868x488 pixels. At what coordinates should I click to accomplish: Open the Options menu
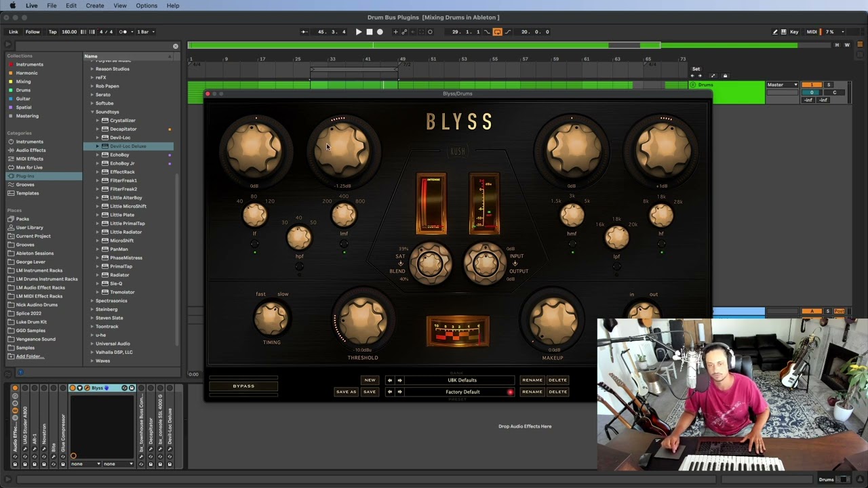[x=146, y=5]
